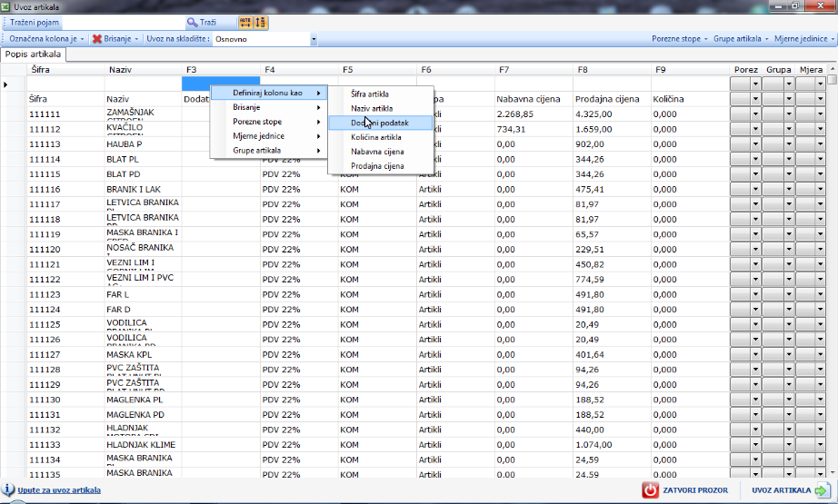Choose 'Količina artikla' from submenu
Image resolution: width=838 pixels, height=504 pixels.
pyautogui.click(x=381, y=137)
